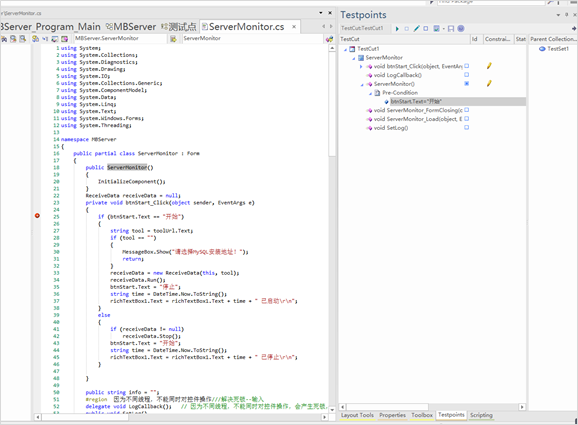Open the Properties bottom tab
578x425 pixels.
[392, 415]
